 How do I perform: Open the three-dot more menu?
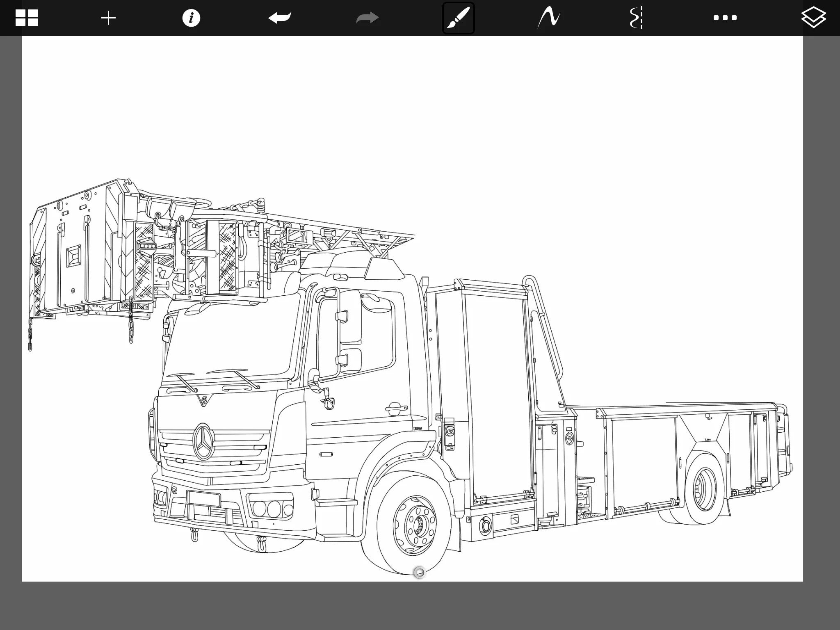tap(725, 18)
